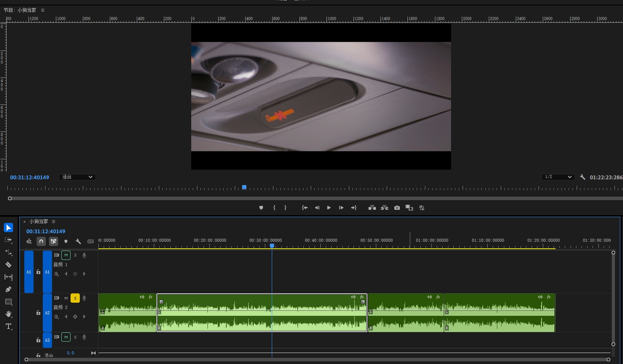Open the 节目: 小狗当家 program panel menu
The width and height of the screenshot is (623, 364).
[x=43, y=10]
